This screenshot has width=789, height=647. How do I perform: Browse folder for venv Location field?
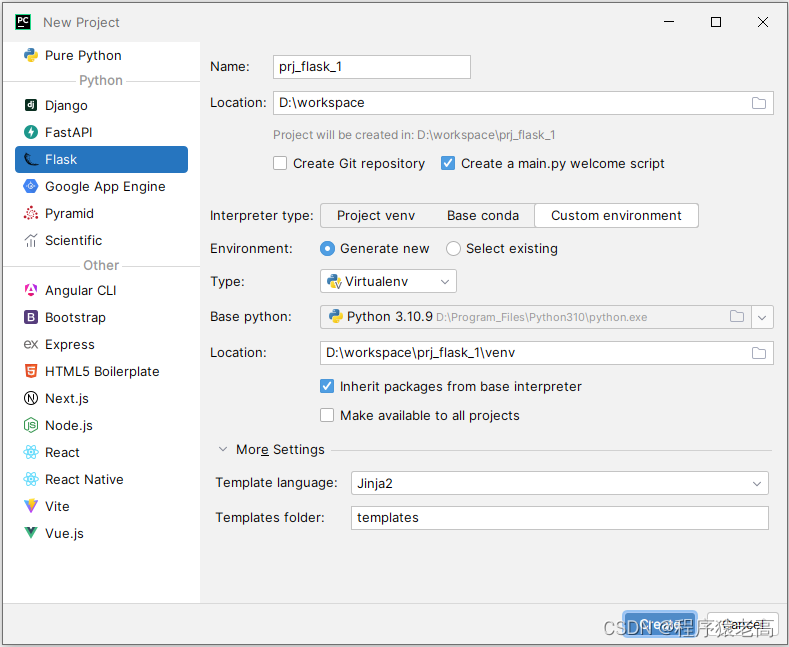pos(759,353)
